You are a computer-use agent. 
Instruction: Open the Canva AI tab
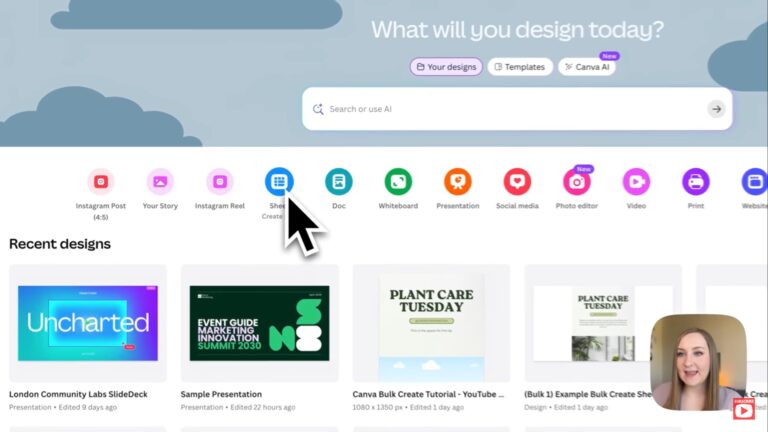pyautogui.click(x=587, y=67)
